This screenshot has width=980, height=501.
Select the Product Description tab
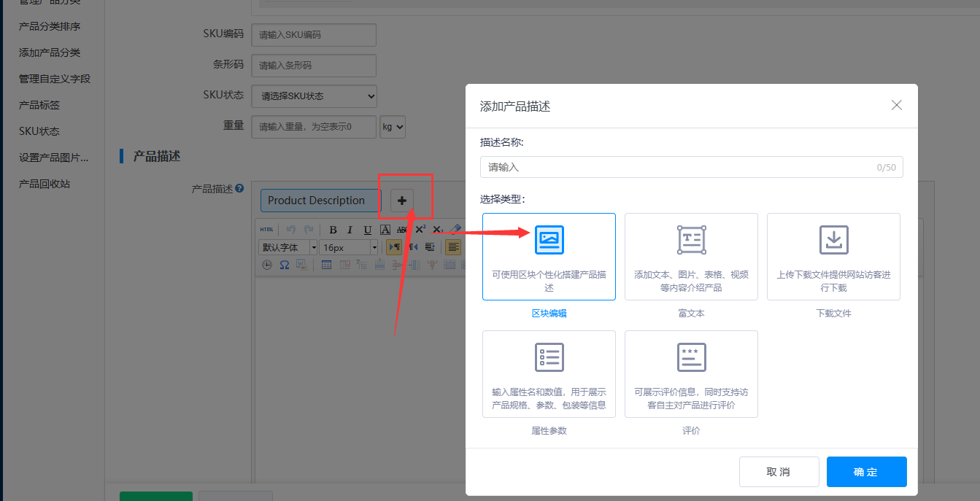tap(317, 201)
